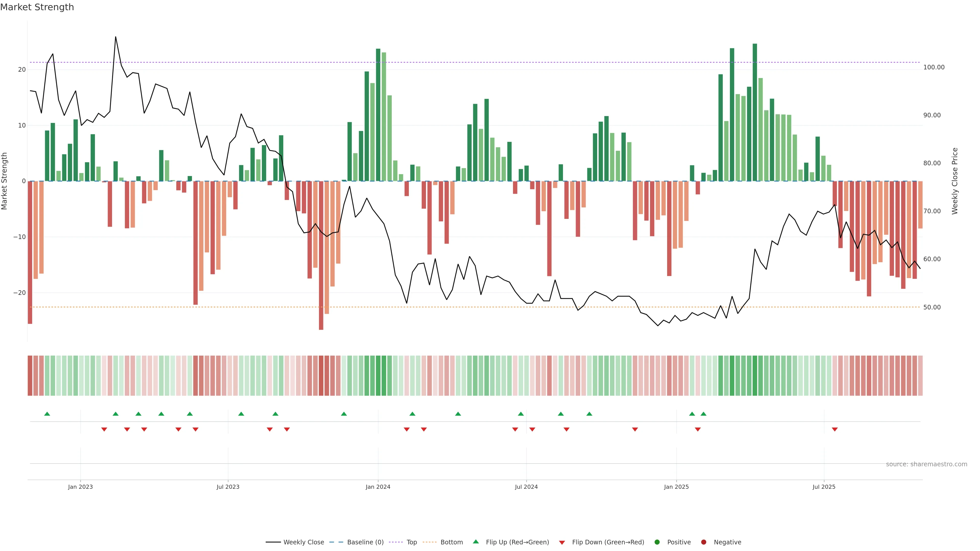
Task: Click the last red flip-down marker after Jul 2025
Action: [x=835, y=429]
